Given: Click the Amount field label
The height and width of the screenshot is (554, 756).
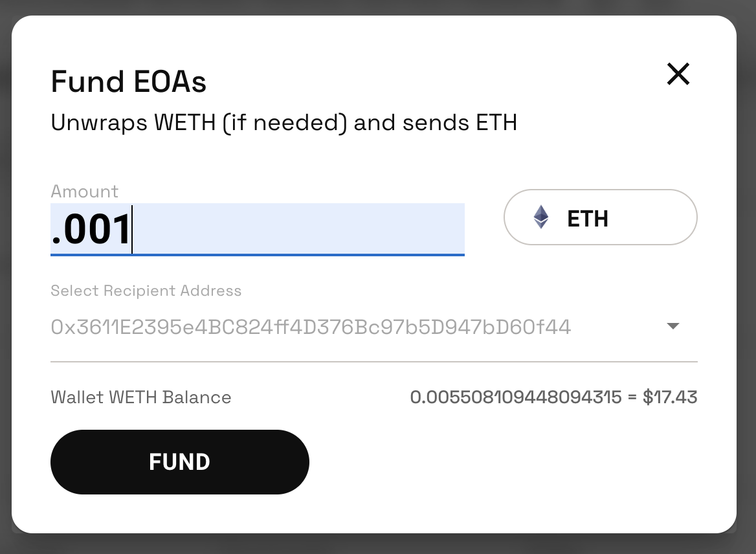Looking at the screenshot, I should click(x=85, y=192).
